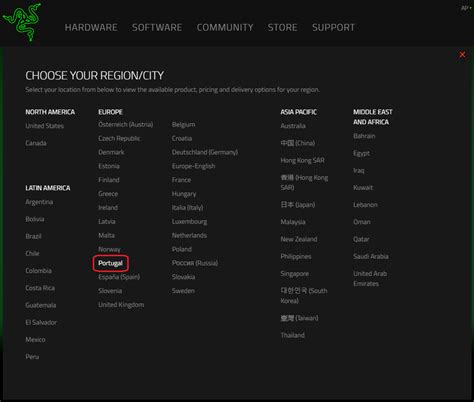Choose Europe-English
474x402 pixels.
coord(194,166)
